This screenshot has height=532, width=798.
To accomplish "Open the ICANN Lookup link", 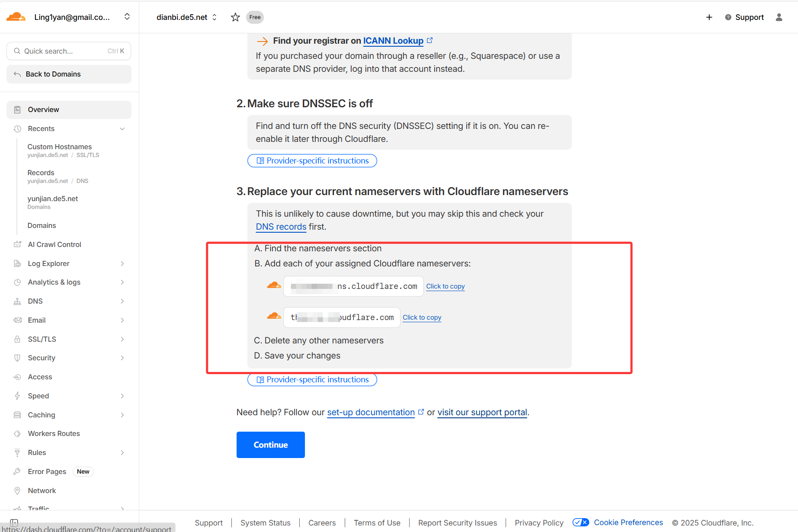I will 393,41.
